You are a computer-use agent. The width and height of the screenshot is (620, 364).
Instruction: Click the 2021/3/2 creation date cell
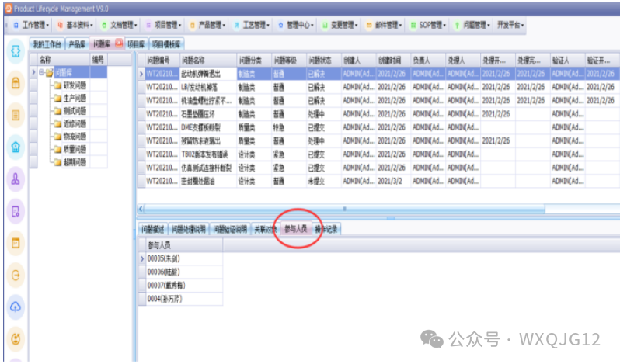click(393, 181)
